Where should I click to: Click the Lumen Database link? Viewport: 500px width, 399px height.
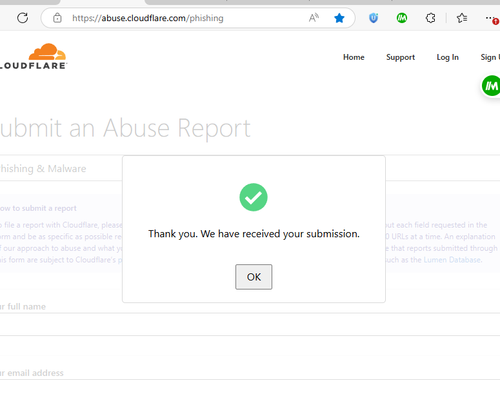coord(452,260)
